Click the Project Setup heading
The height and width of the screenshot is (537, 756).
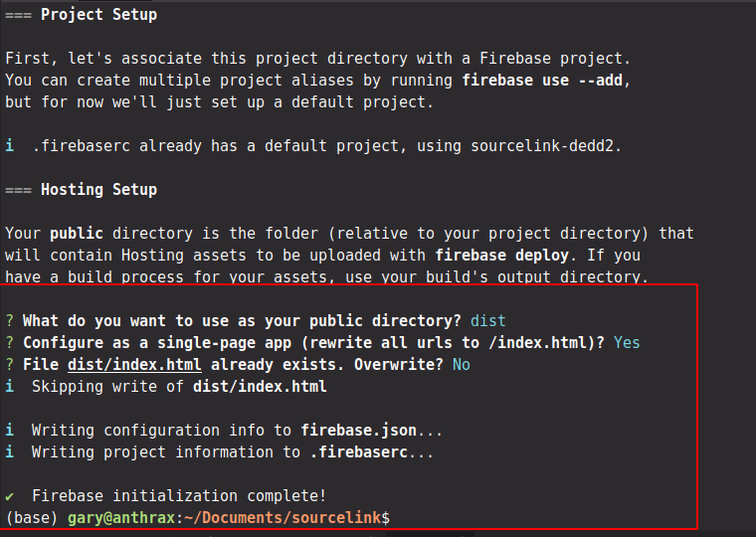[x=98, y=15]
